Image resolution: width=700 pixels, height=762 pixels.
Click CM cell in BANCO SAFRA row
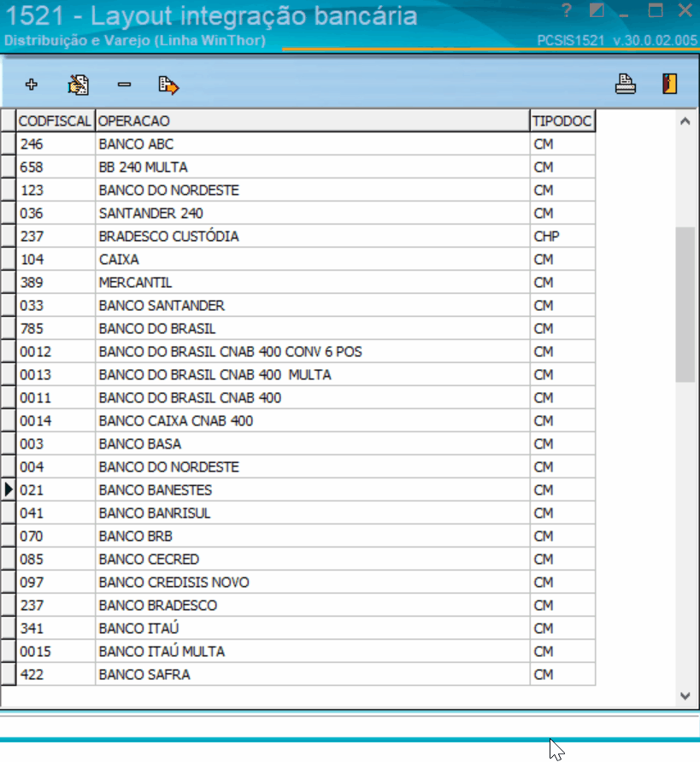click(x=562, y=675)
